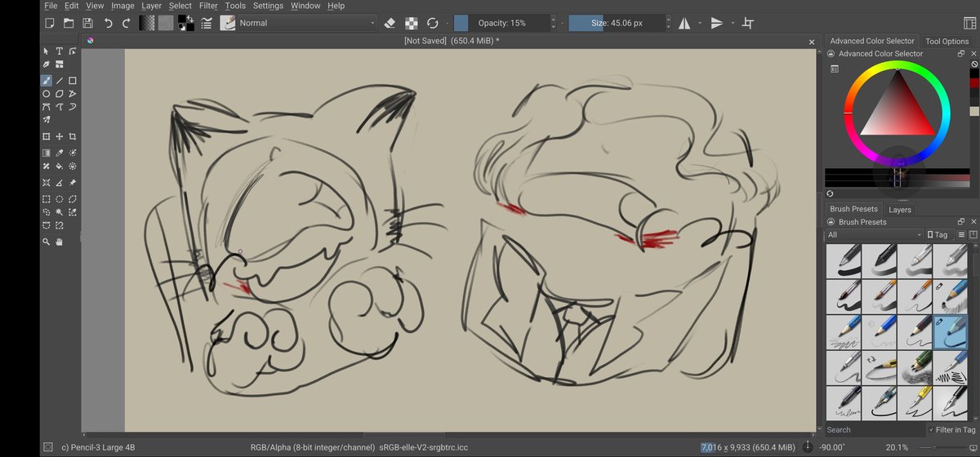980x457 pixels.
Task: Select the Polygon tool
Action: [60, 94]
